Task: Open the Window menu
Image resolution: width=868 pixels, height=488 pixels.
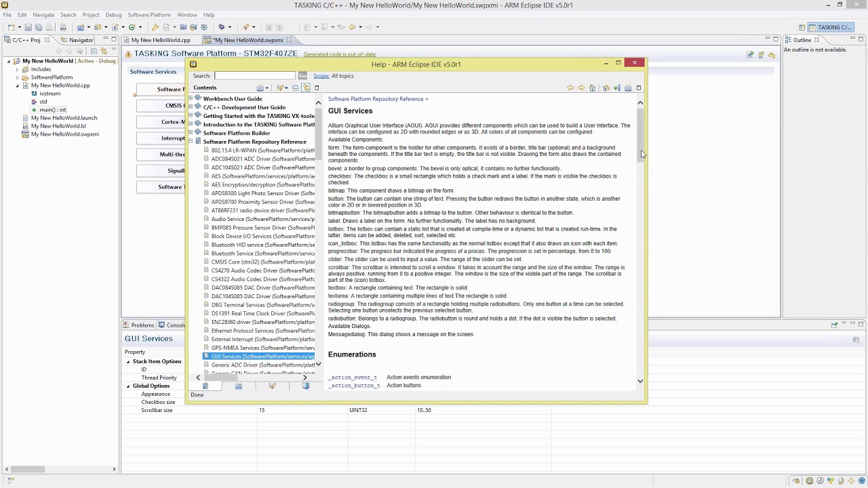Action: [187, 15]
